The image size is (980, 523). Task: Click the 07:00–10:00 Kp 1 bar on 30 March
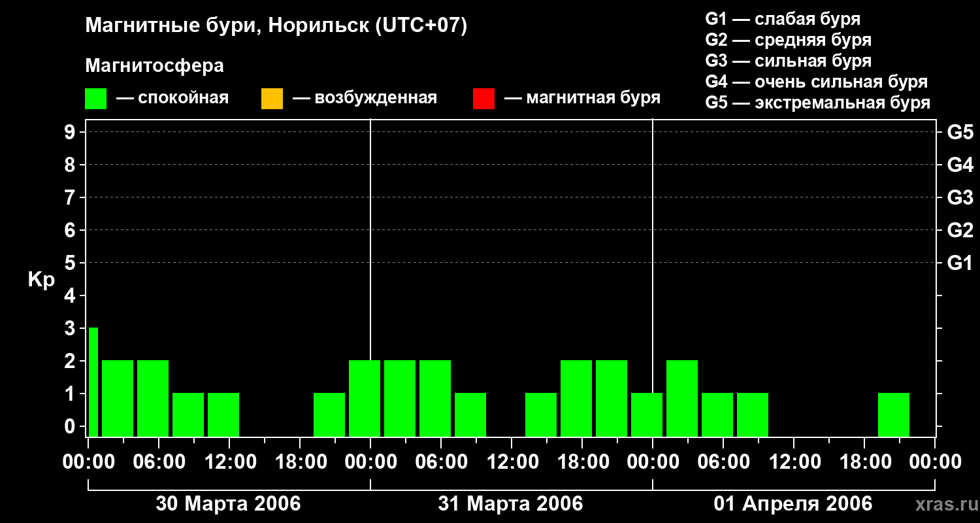click(x=188, y=415)
